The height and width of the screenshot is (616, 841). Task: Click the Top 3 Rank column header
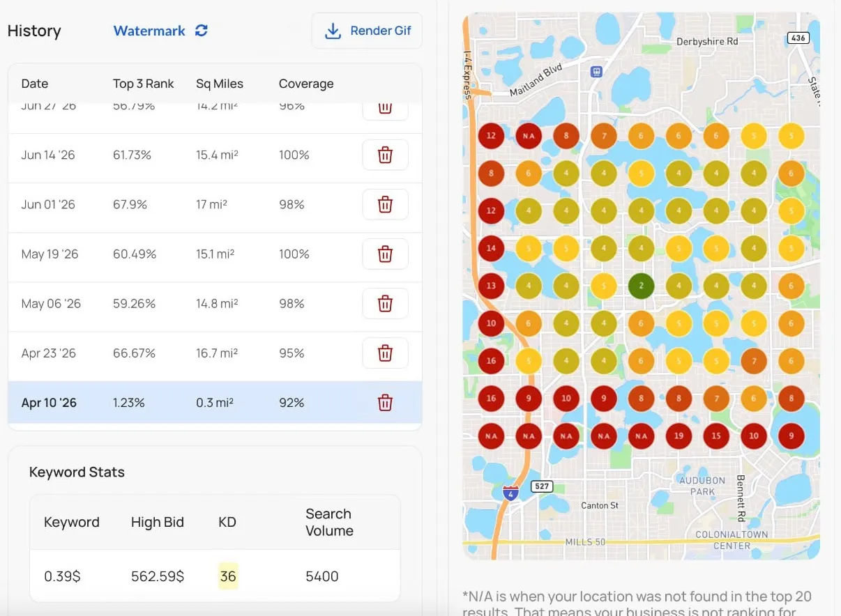pyautogui.click(x=144, y=84)
